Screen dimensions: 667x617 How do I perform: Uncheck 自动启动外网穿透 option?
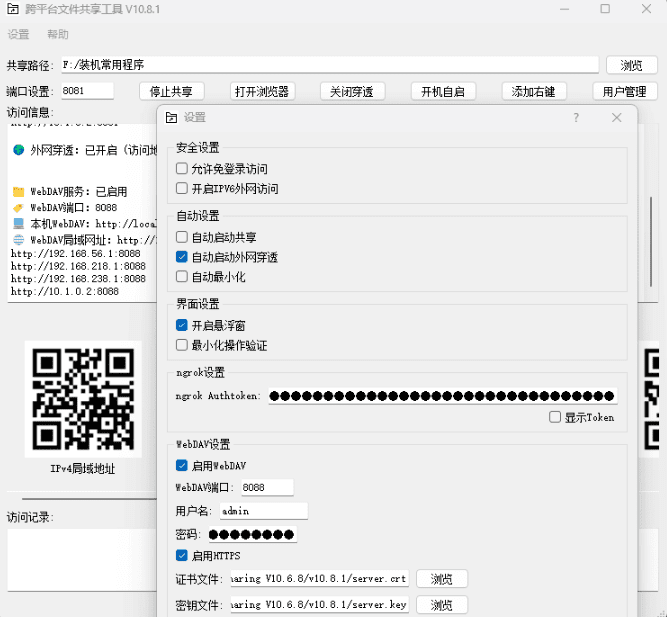pyautogui.click(x=182, y=257)
